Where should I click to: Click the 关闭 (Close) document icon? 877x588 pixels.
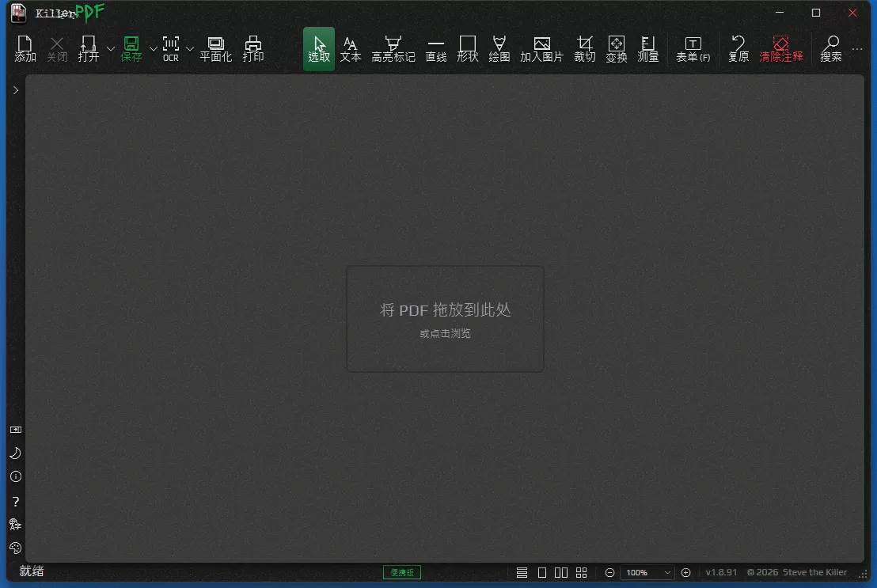pos(56,49)
